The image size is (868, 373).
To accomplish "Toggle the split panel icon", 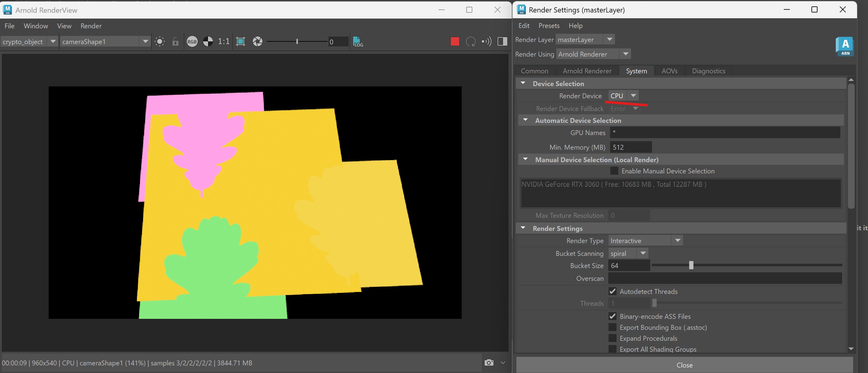I will click(502, 41).
